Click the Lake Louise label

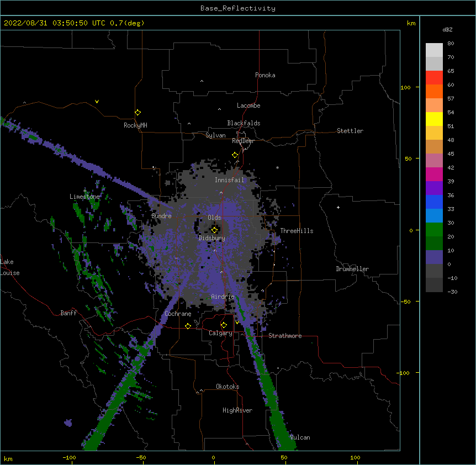[10, 267]
